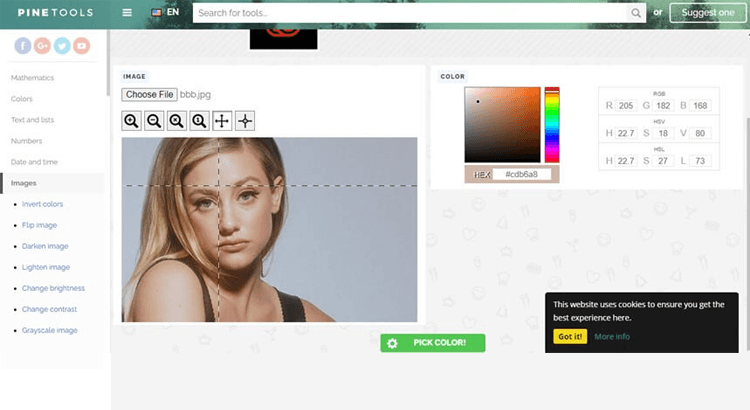The height and width of the screenshot is (410, 750).
Task: Click the rainbow hue slider strip
Action: [552, 125]
